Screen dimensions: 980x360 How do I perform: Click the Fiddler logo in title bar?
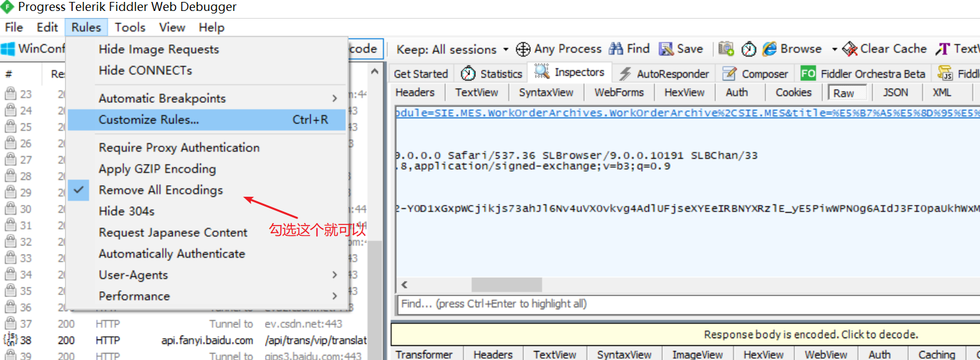point(7,7)
